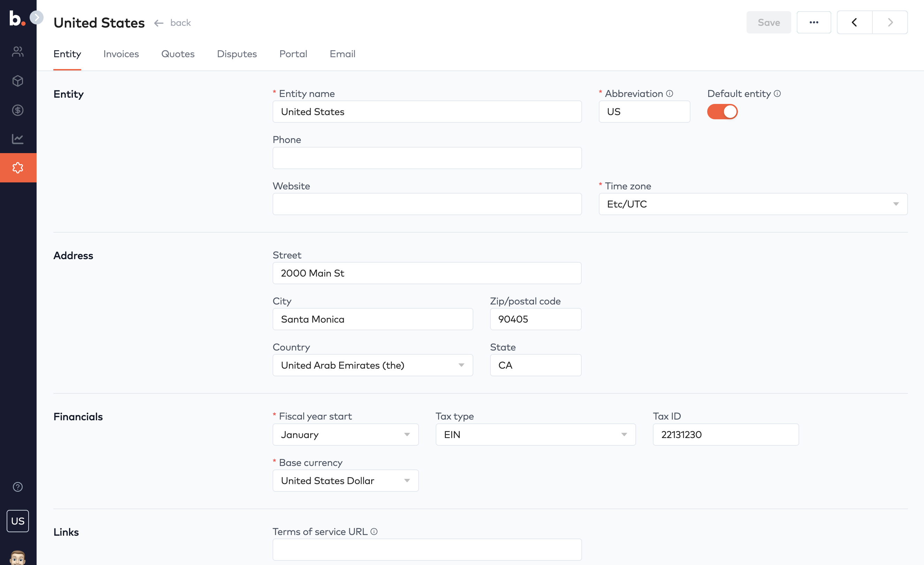Click the Terms of service URL info icon
924x565 pixels.
pyautogui.click(x=374, y=532)
